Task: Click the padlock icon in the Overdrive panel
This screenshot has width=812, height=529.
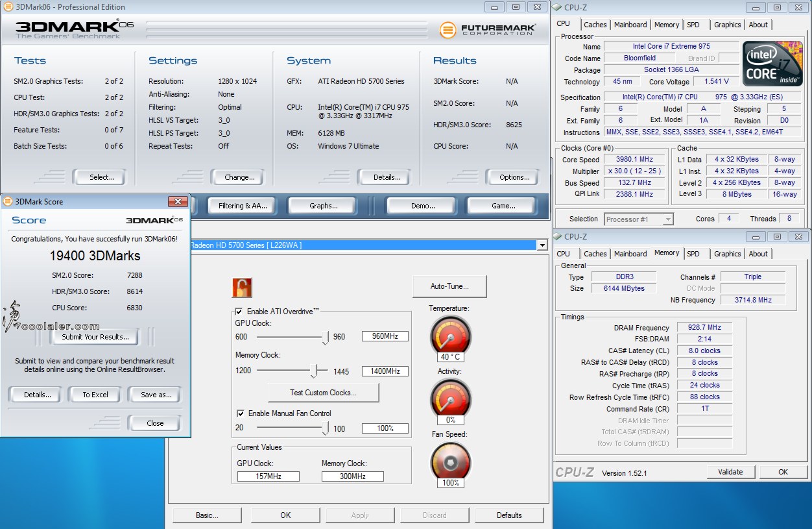Action: click(242, 288)
